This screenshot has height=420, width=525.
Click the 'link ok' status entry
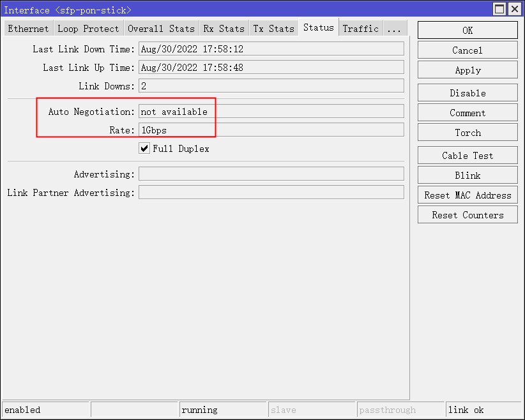pos(484,410)
